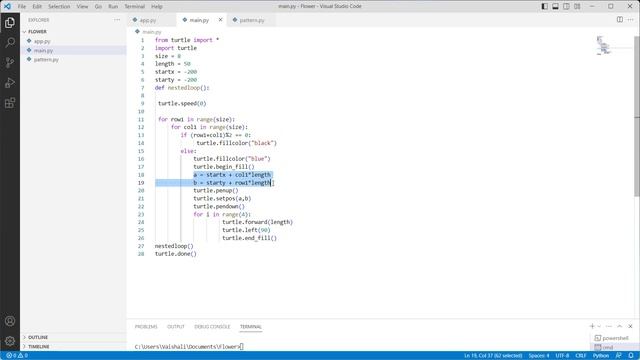Click the VS Code logo icon
The width and height of the screenshot is (640, 360).
(x=7, y=6)
